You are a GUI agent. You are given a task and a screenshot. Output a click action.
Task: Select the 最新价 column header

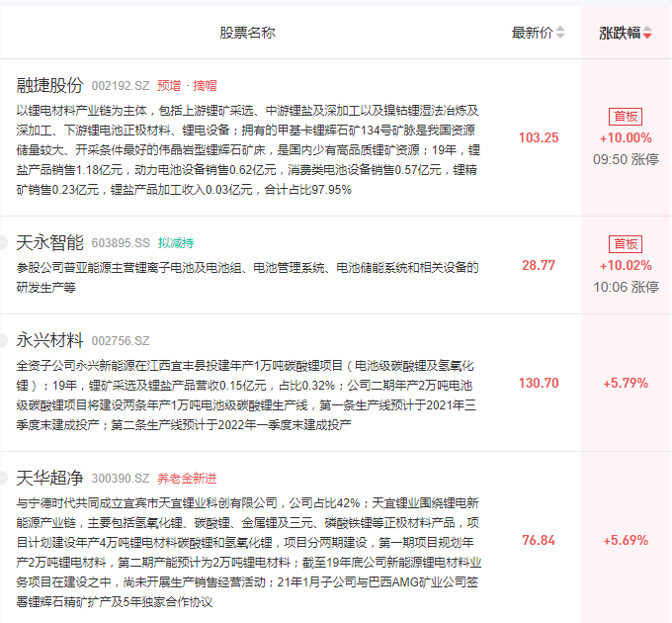pos(532,33)
